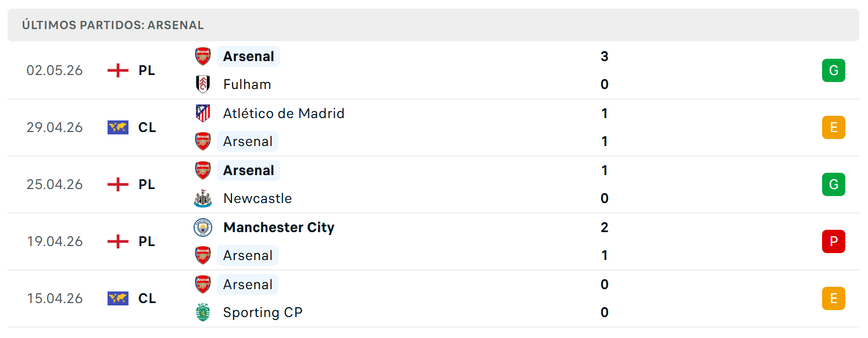Click the green G badge for the Fulham match
The image size is (868, 338).
[834, 70]
